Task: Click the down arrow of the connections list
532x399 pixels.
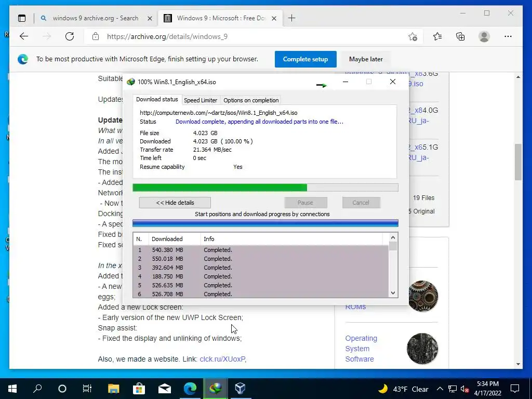Action: click(x=393, y=293)
